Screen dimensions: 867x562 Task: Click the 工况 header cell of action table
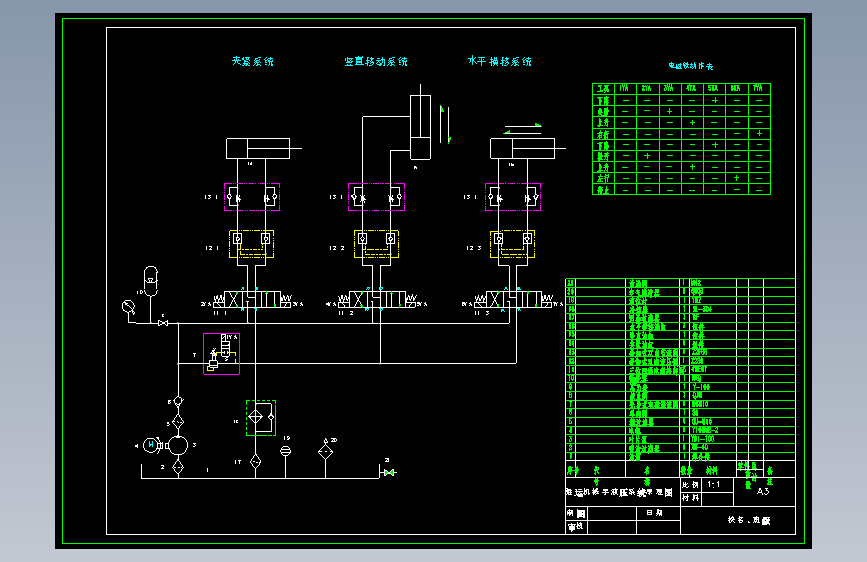tap(603, 89)
